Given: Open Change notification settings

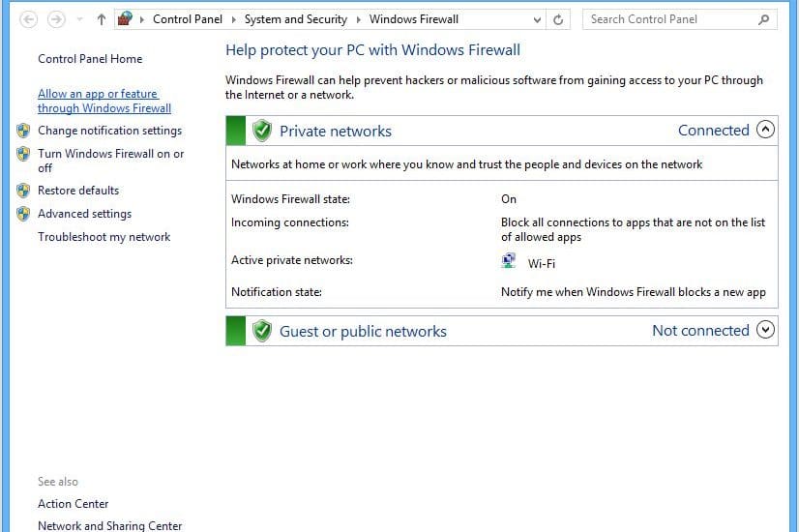Looking at the screenshot, I should click(x=109, y=131).
